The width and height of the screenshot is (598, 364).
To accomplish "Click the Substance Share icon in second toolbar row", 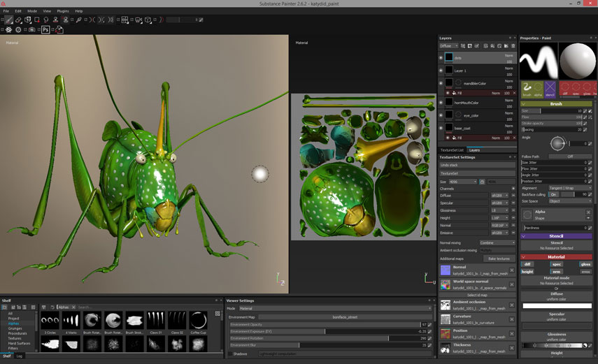I will 9,30.
